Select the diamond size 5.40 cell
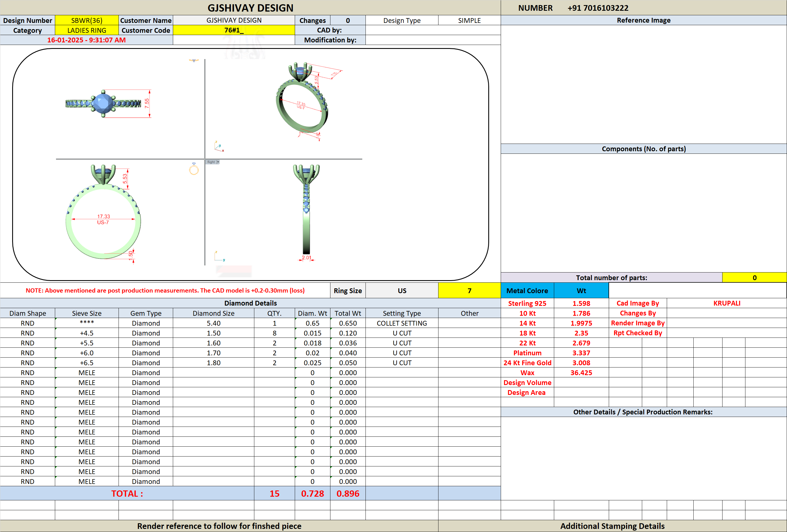 (213, 323)
